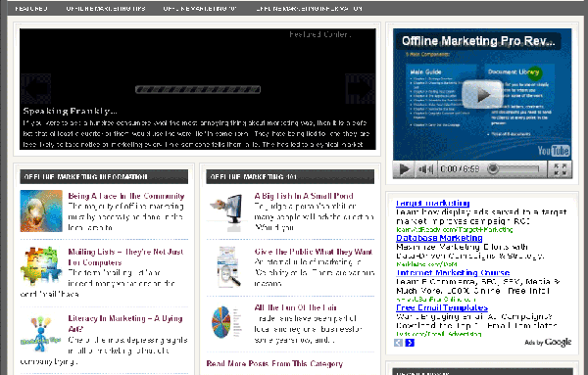Open the pie chart thumbnail for the Fair post
588x375 pixels.
pos(226,322)
